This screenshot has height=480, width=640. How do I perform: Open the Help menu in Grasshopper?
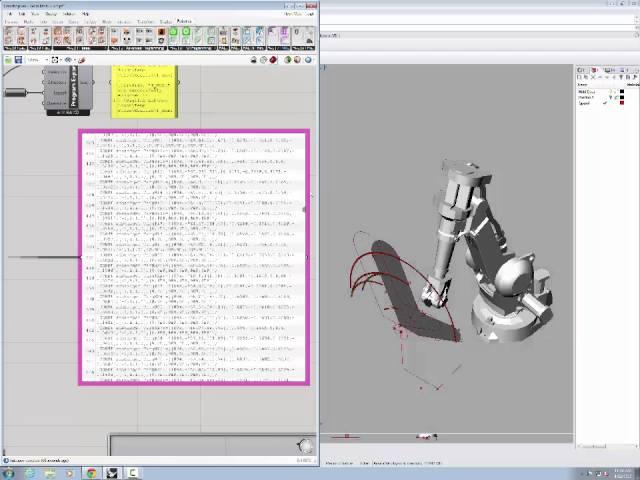point(85,13)
